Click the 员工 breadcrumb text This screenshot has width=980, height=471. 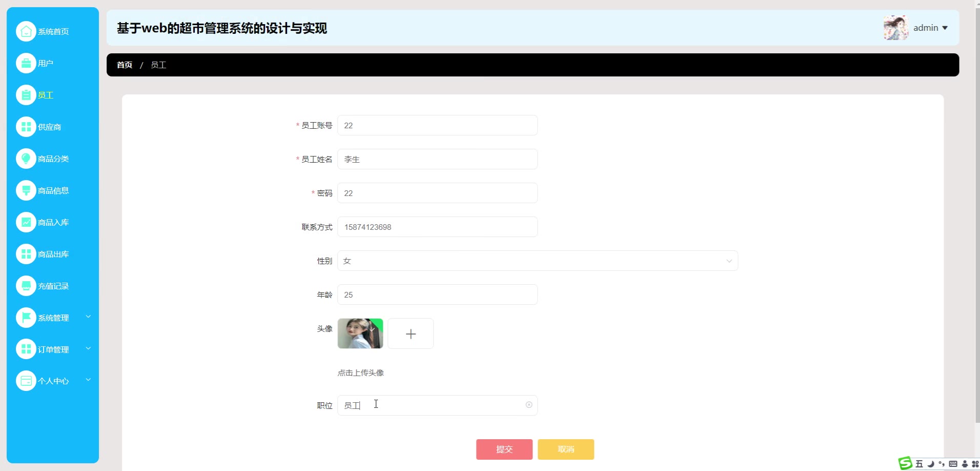click(x=158, y=65)
